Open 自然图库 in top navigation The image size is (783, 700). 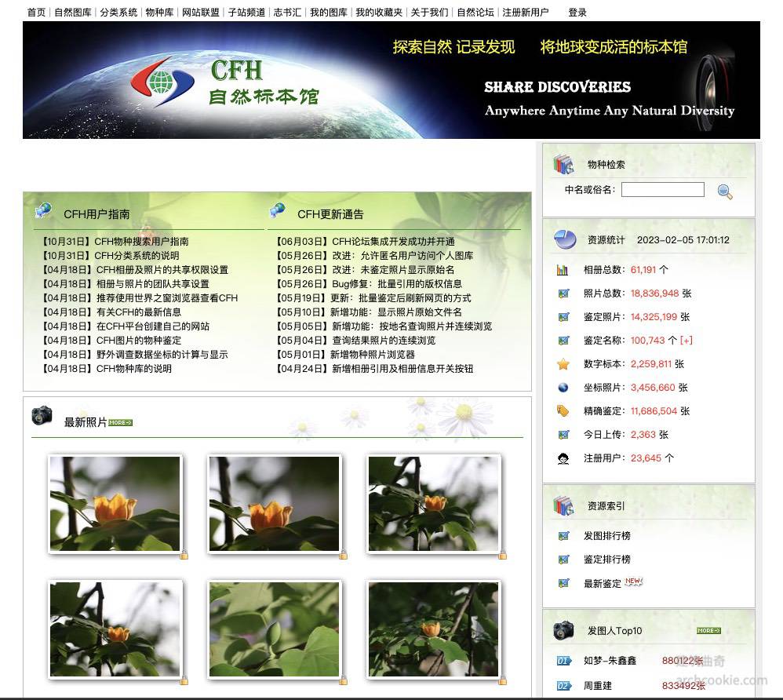[72, 13]
